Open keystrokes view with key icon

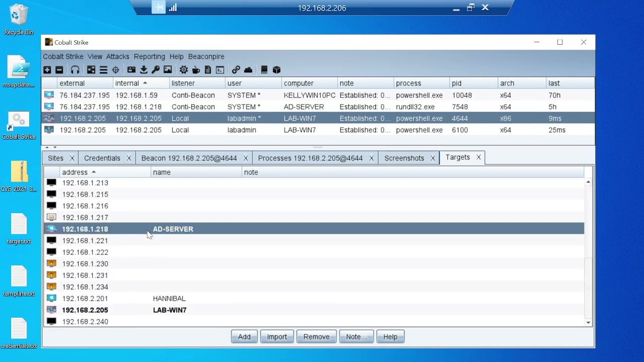pos(155,70)
